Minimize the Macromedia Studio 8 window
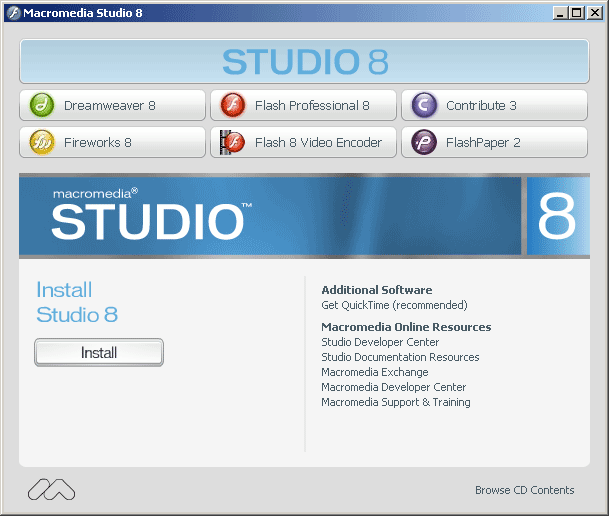 [x=559, y=13]
